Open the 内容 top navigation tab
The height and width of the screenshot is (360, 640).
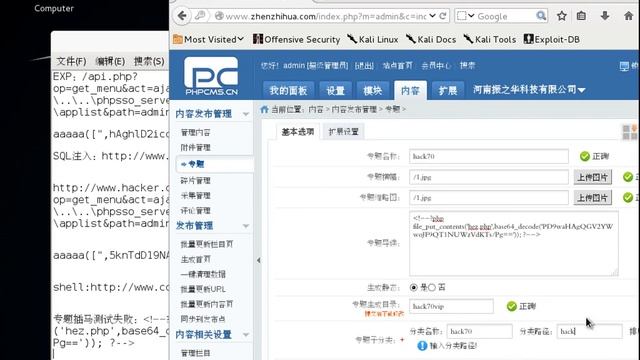point(410,90)
